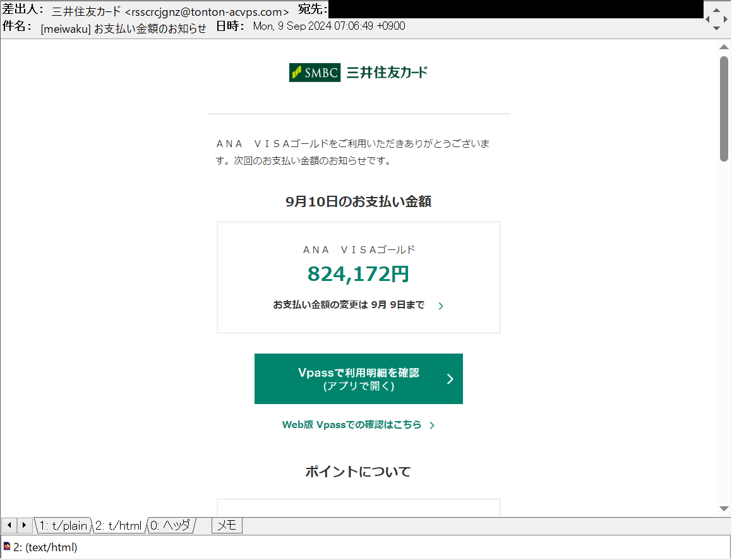Click the header pane up arrow

(717, 10)
